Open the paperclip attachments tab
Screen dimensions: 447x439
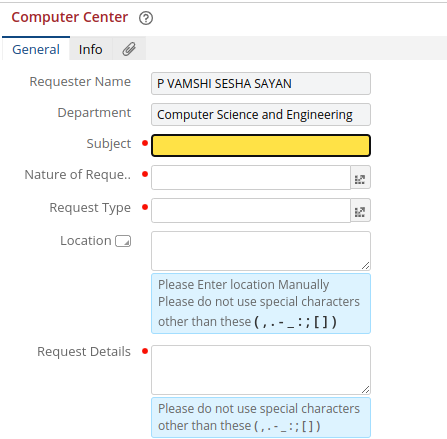point(129,49)
